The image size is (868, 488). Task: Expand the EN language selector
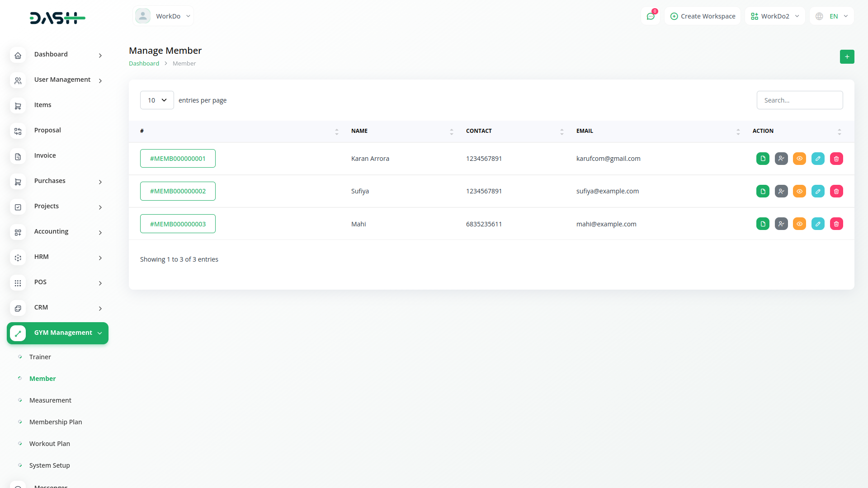click(832, 16)
